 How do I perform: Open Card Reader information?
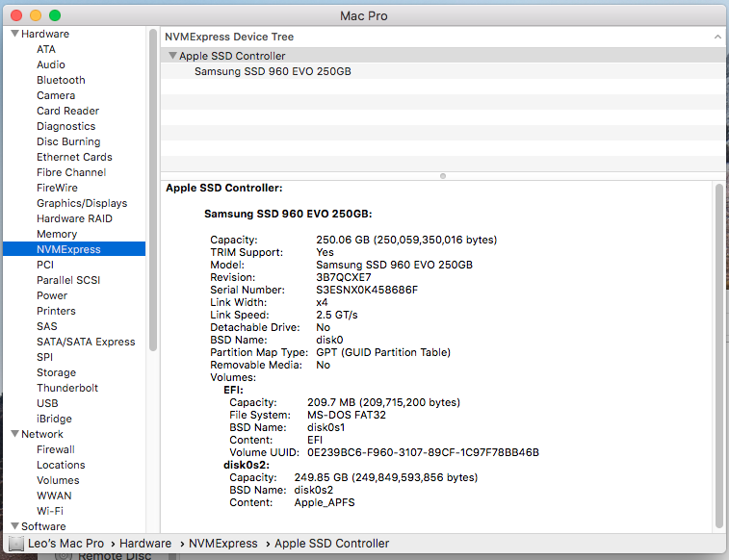pos(67,111)
